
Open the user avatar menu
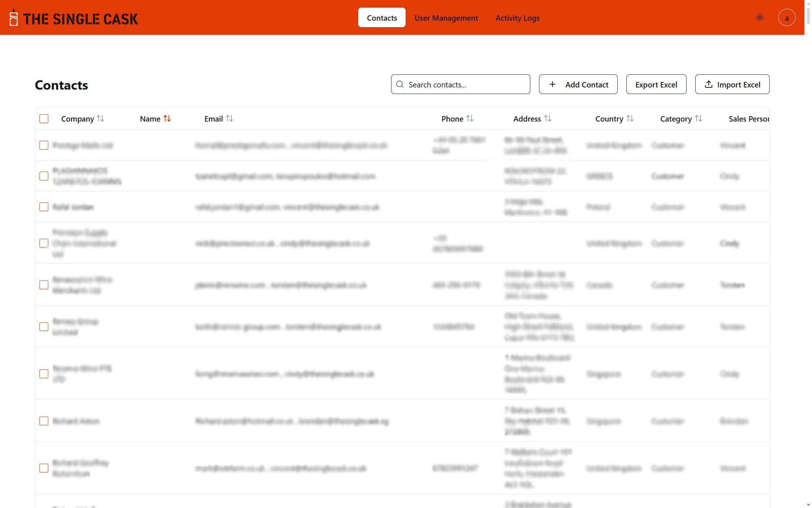click(786, 18)
